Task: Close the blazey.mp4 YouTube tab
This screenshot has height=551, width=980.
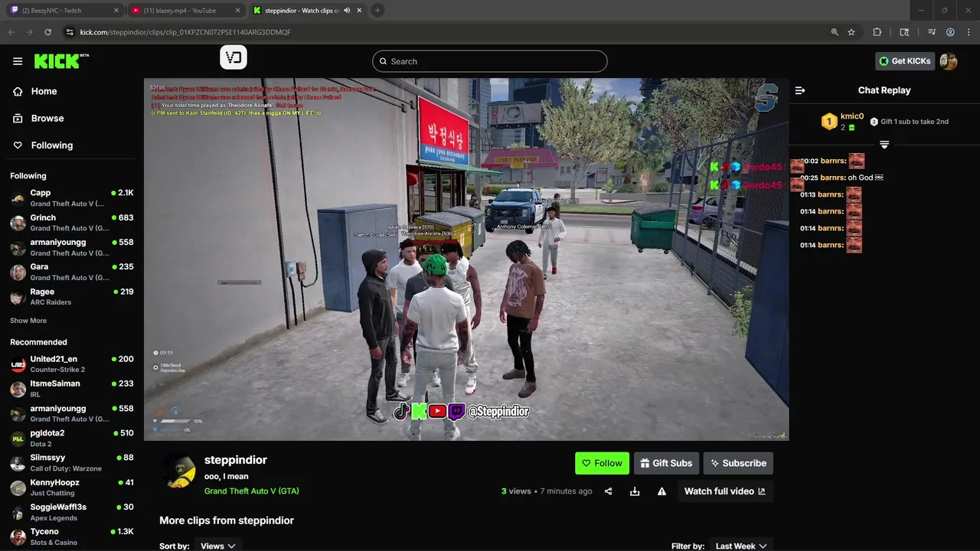Action: click(237, 11)
